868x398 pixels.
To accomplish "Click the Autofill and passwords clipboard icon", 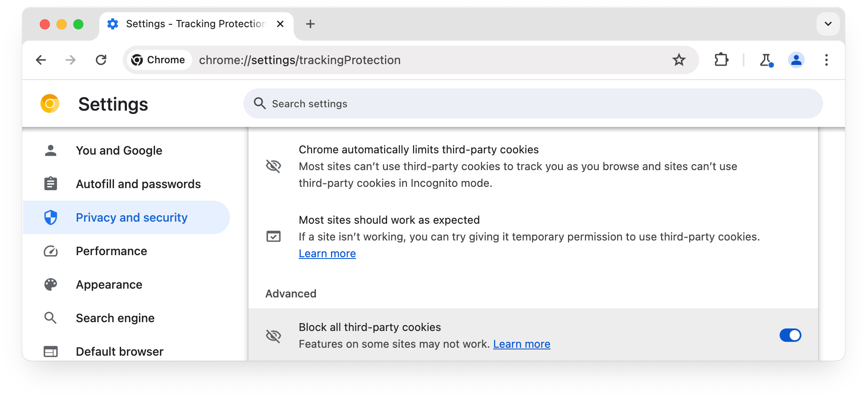I will 51,183.
